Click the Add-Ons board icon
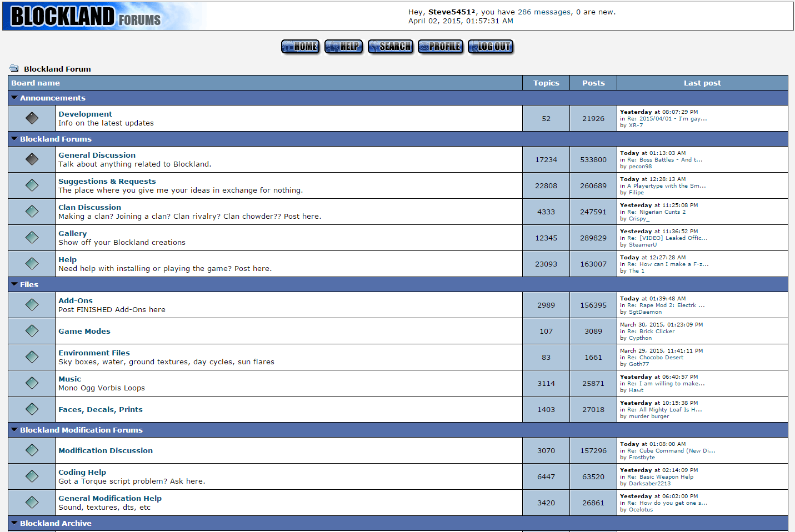The image size is (795, 532). [31, 304]
